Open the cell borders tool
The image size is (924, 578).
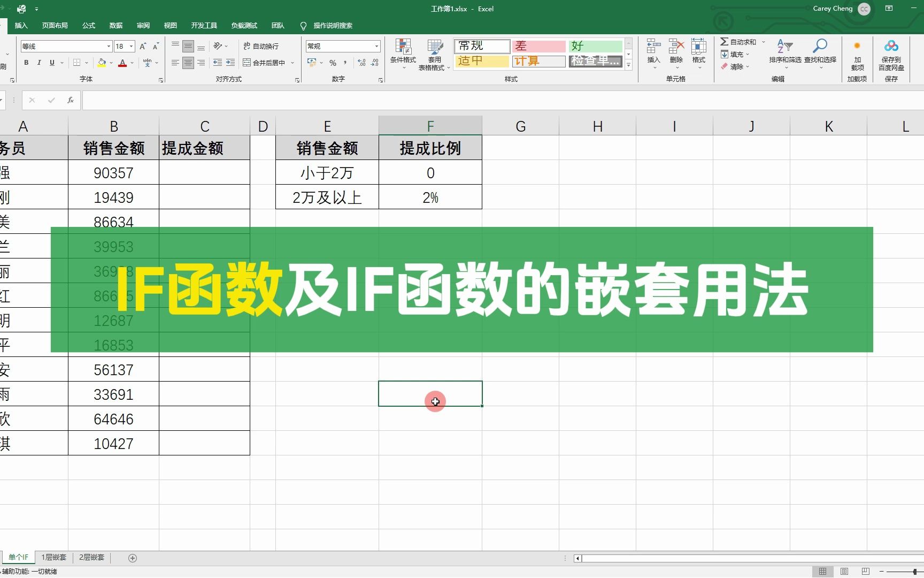click(77, 63)
